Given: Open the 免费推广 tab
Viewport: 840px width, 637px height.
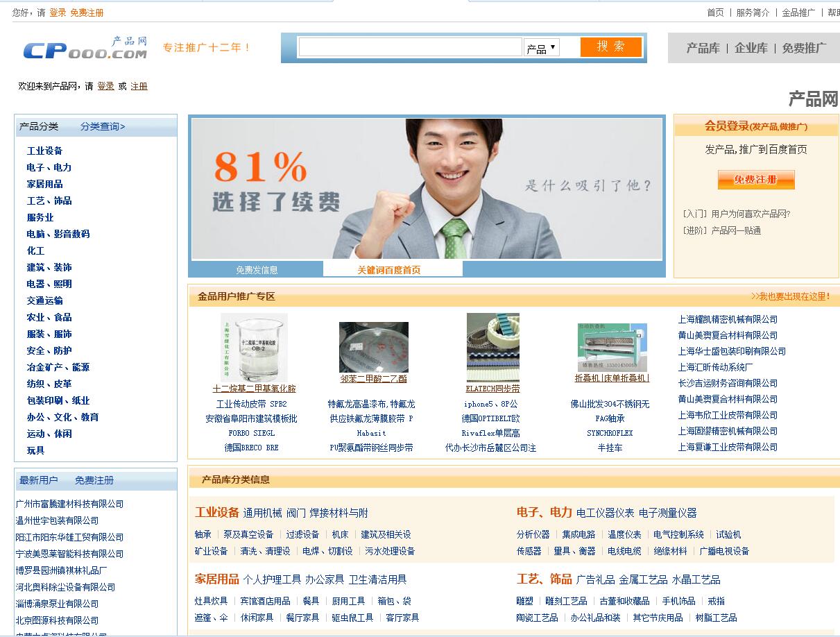Looking at the screenshot, I should click(805, 48).
